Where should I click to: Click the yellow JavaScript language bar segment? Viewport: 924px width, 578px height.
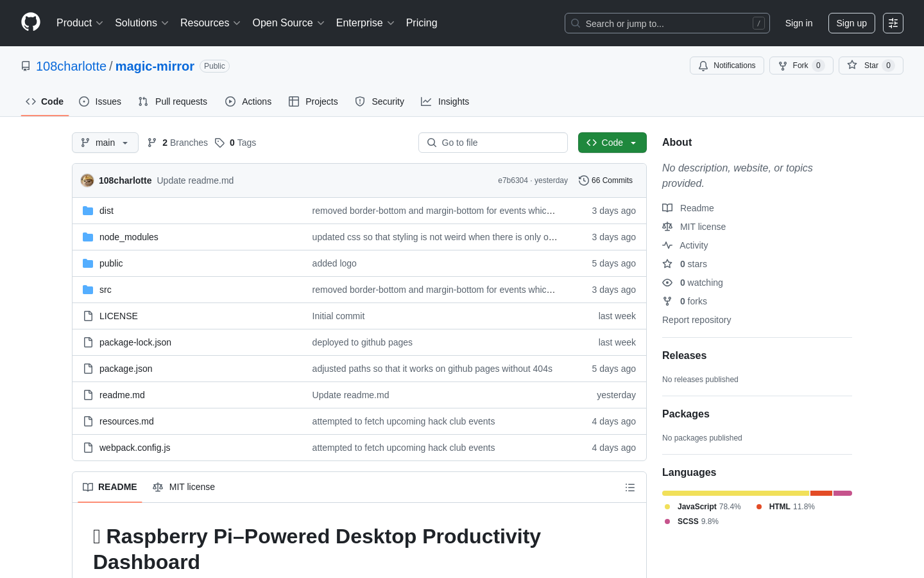point(736,493)
